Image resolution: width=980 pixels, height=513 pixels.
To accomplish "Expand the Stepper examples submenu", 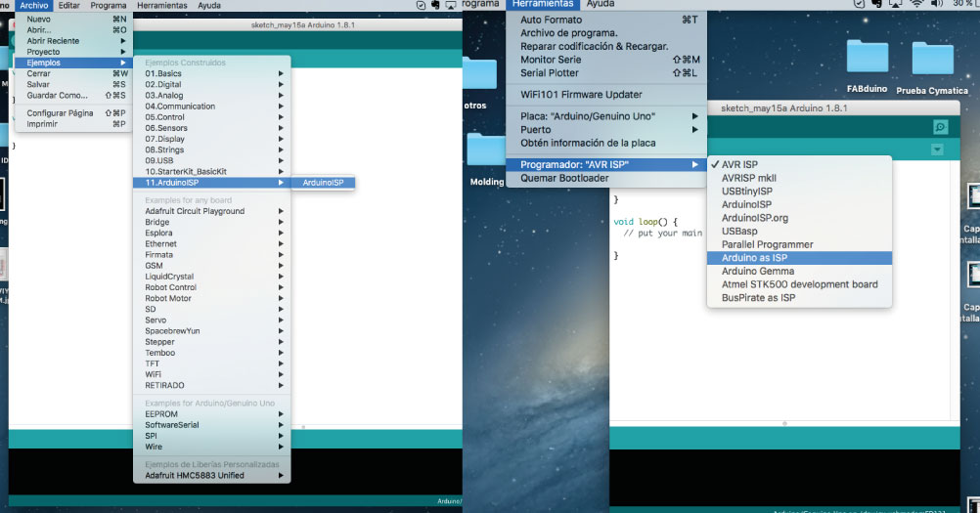I will click(212, 342).
